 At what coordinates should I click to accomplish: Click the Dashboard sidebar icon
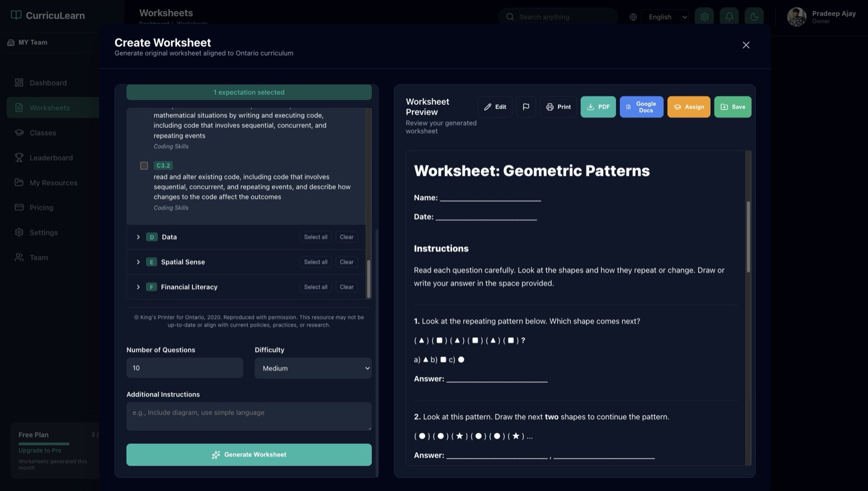pos(19,83)
